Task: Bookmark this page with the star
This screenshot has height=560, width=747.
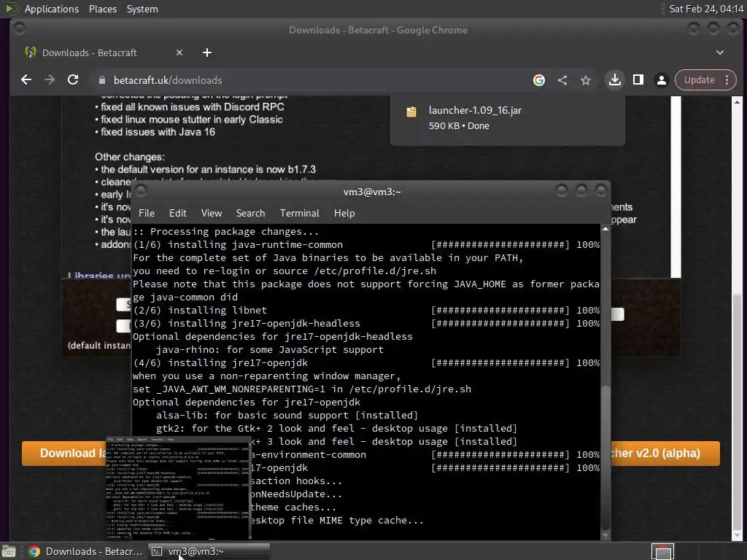Action: point(586,80)
